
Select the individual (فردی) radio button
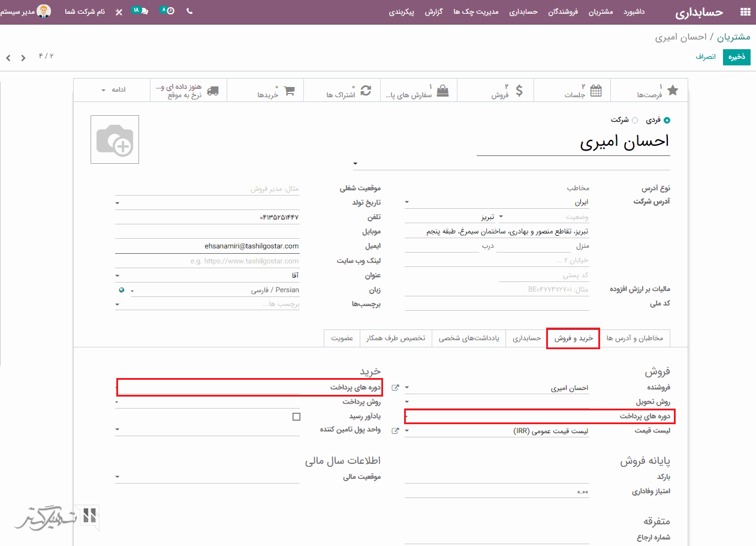[667, 120]
